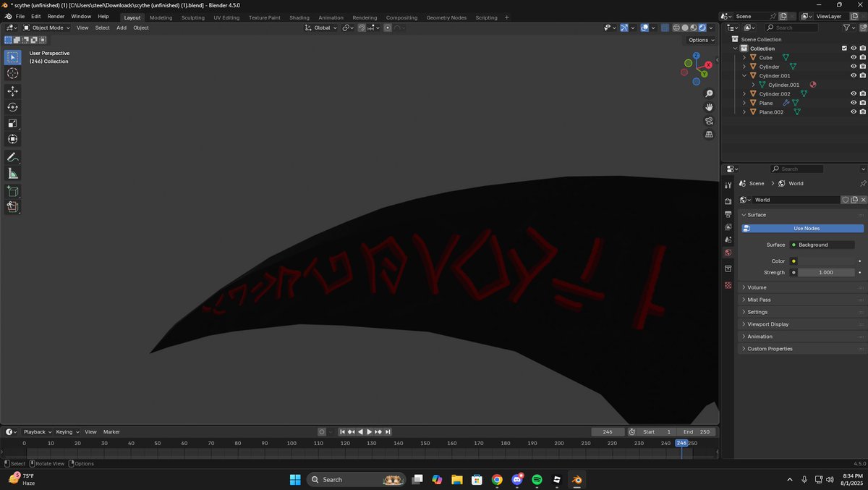Click the current frame marker 246

pyautogui.click(x=681, y=443)
